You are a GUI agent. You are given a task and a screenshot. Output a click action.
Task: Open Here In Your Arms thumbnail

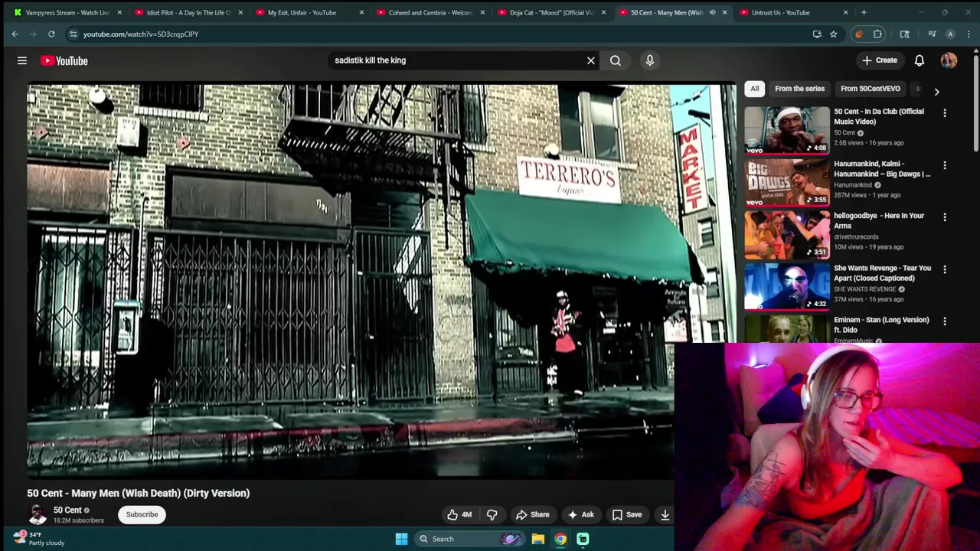(x=787, y=234)
